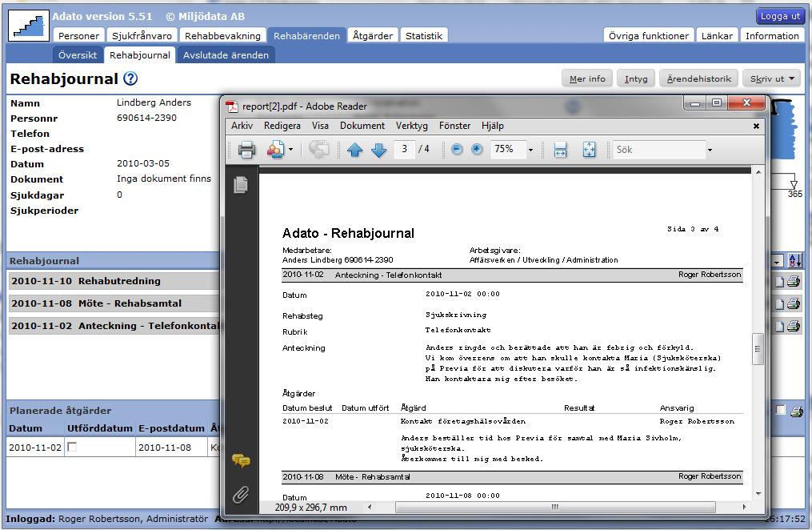Click the zoom value field showing 75%
This screenshot has width=812, height=530.
508,149
